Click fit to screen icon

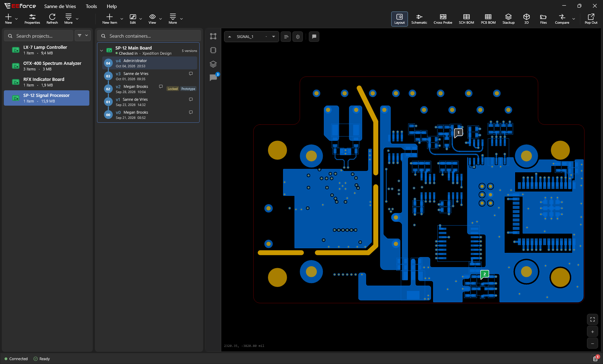pos(593,319)
